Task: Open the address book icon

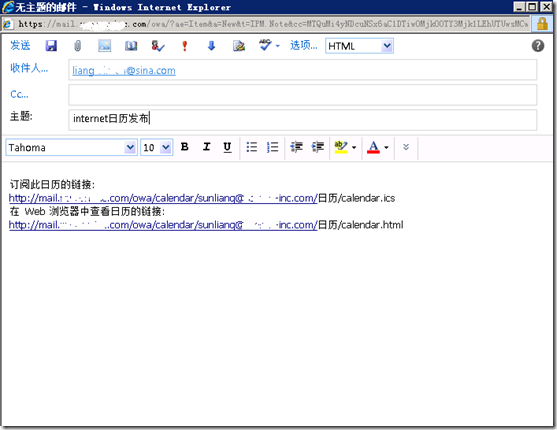Action: (x=131, y=46)
